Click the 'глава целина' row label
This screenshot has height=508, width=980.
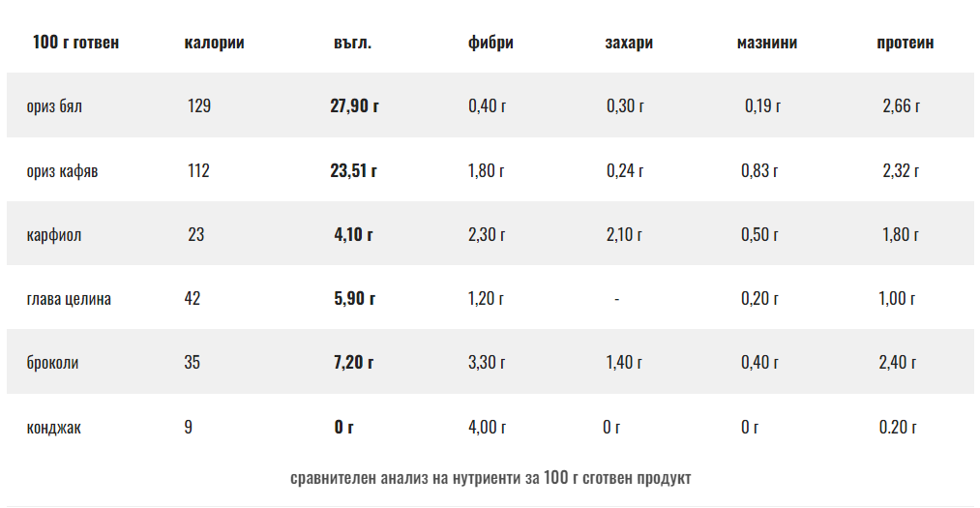pos(69,298)
